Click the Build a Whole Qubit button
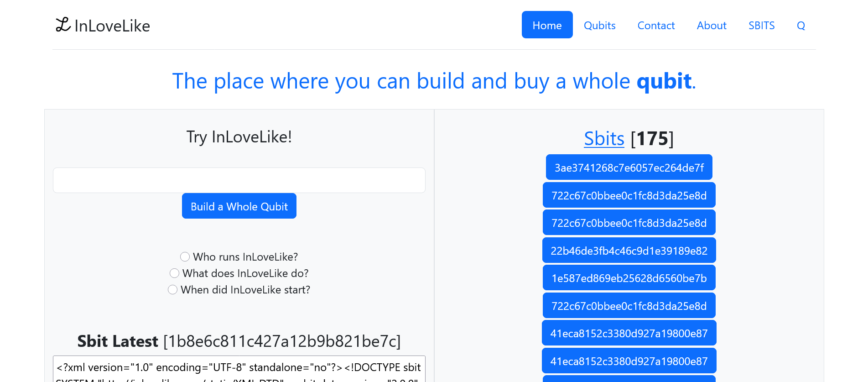 (x=239, y=206)
